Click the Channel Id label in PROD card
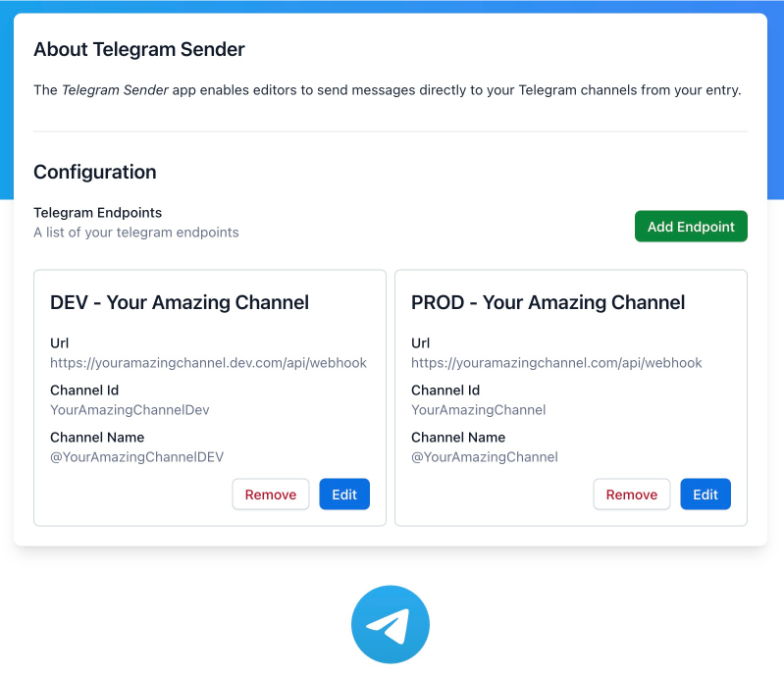784x678 pixels. [445, 390]
